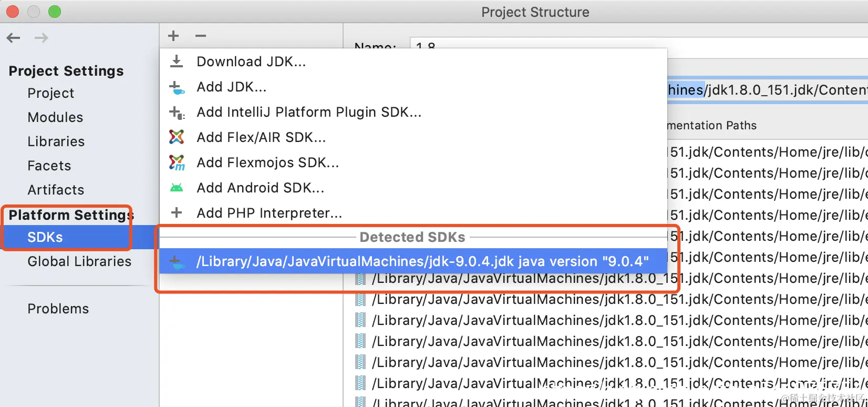
Task: Click the IntelliJ Platform Plugin SDK icon
Action: pyautogui.click(x=177, y=113)
